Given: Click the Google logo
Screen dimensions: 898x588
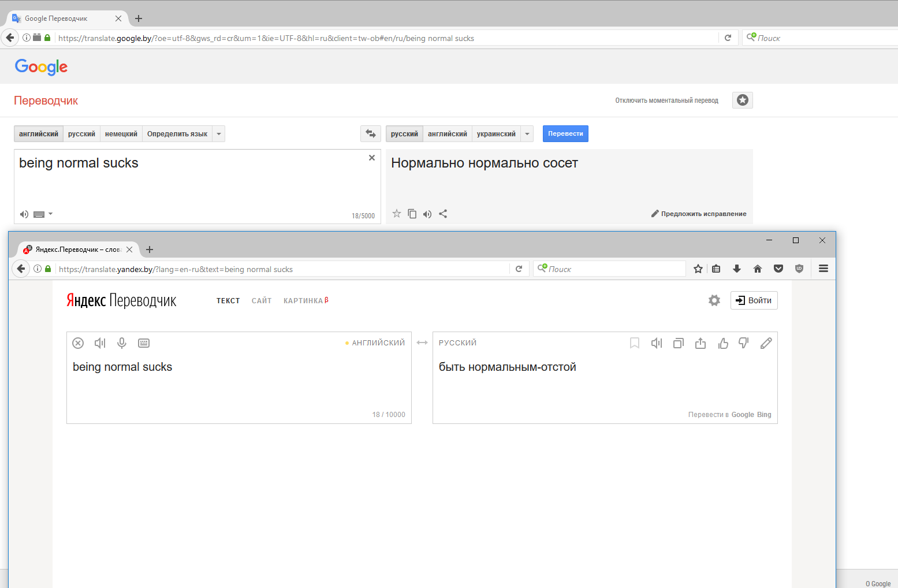Looking at the screenshot, I should 41,67.
